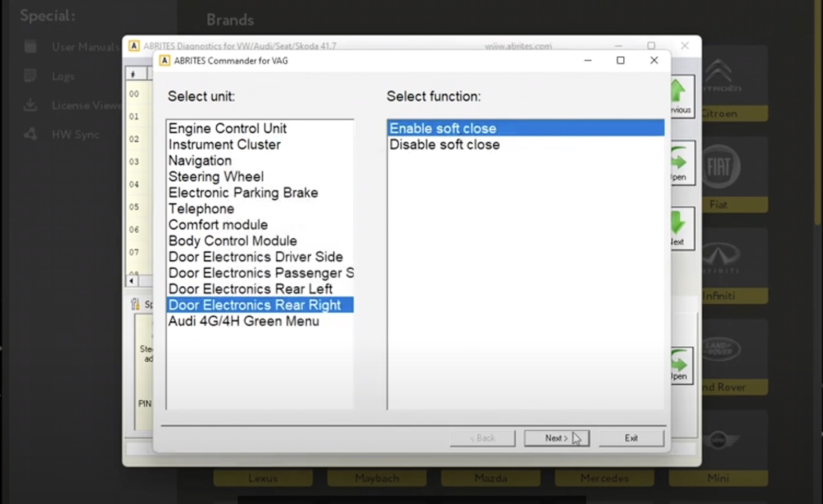Maximize ABRITES Commander for VAG window

pyautogui.click(x=620, y=60)
